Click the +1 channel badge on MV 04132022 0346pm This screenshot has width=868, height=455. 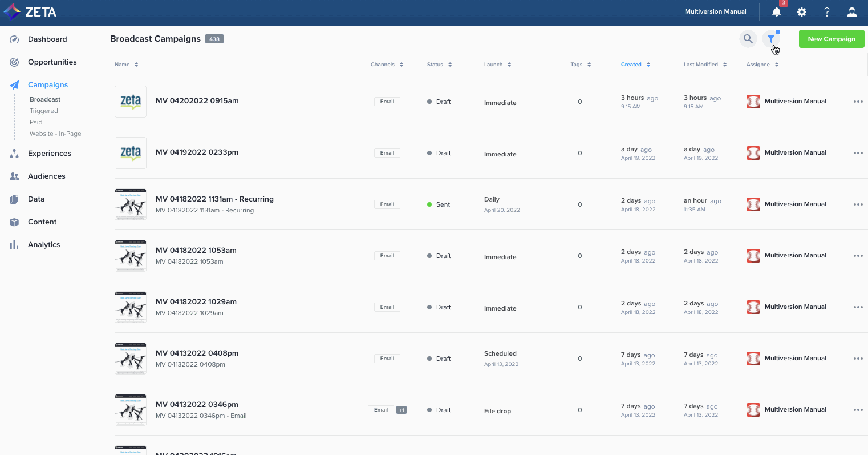401,410
